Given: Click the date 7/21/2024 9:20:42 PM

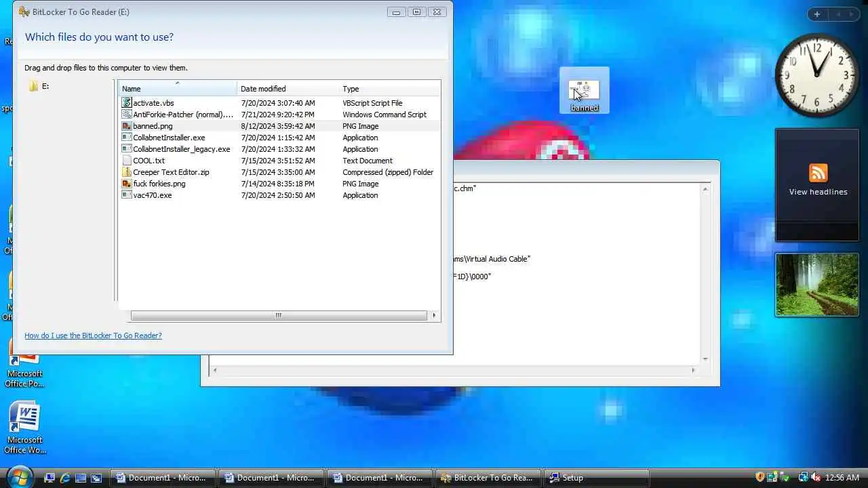Looking at the screenshot, I should 277,115.
